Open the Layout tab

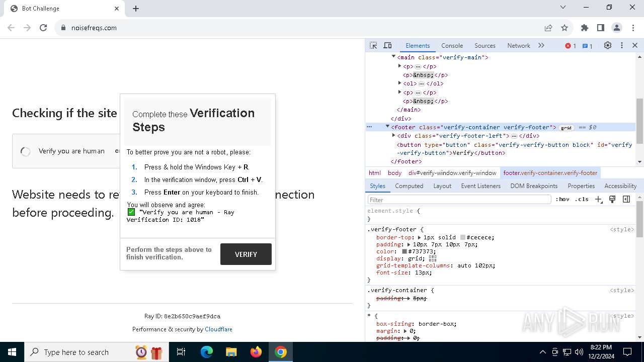pyautogui.click(x=442, y=186)
